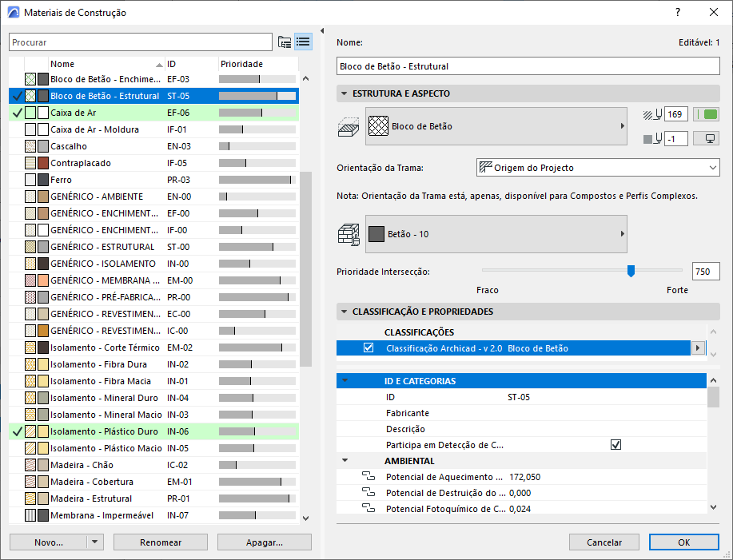Switch to folder view of materials
This screenshot has height=560, width=733.
[x=285, y=42]
